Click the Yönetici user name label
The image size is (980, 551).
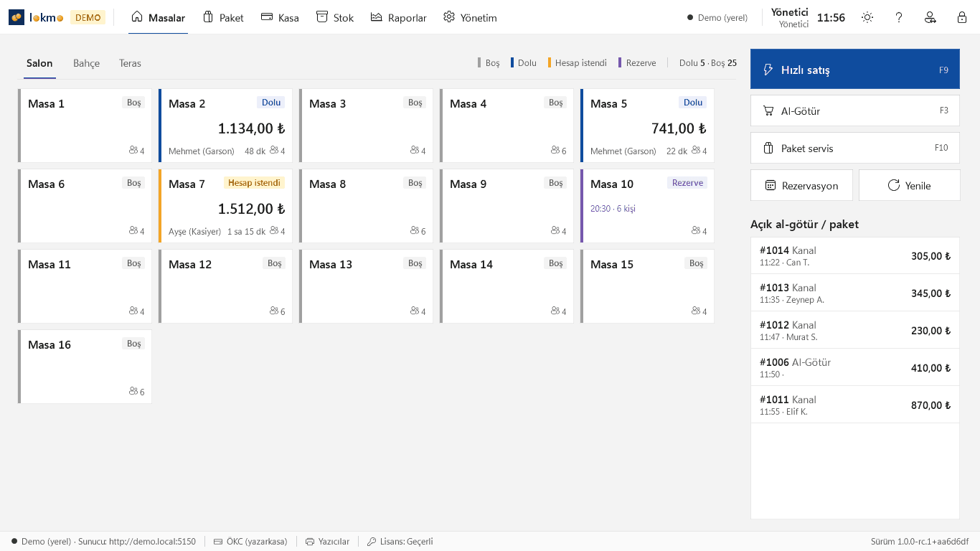point(789,11)
